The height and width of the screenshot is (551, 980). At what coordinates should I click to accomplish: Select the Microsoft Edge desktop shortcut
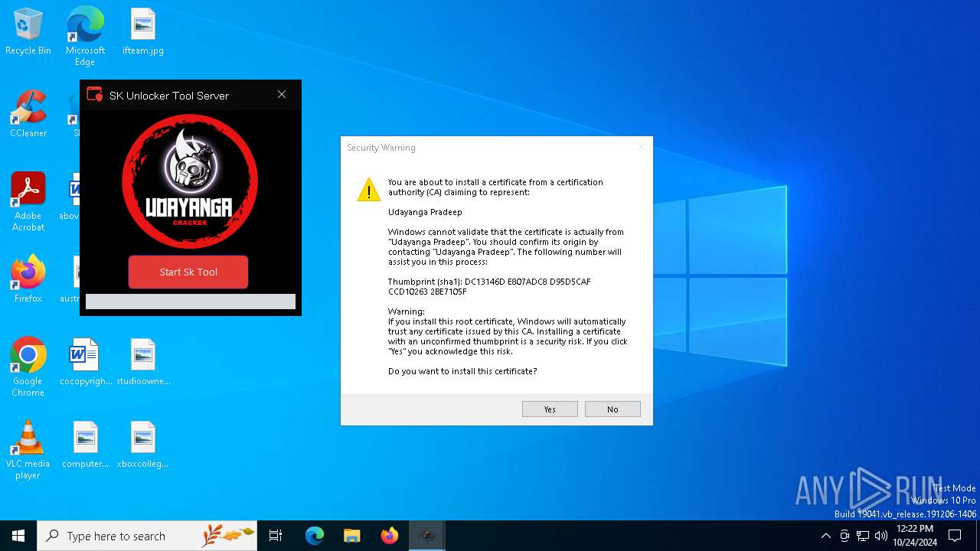[x=85, y=37]
